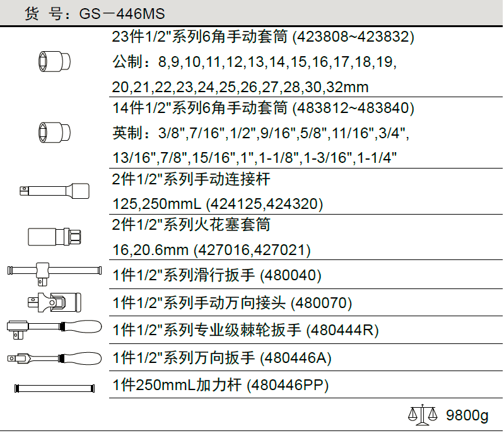This screenshot has height=433, width=504.
Task: Select the 250mmL extension pipe (加力杆) icon
Action: (x=54, y=387)
